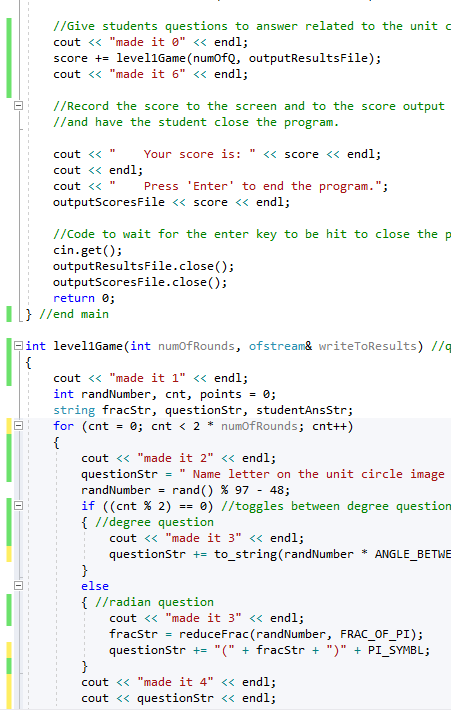Click the string keyword declaring fracStr
Image resolution: width=451 pixels, height=710 pixels.
pos(74,410)
